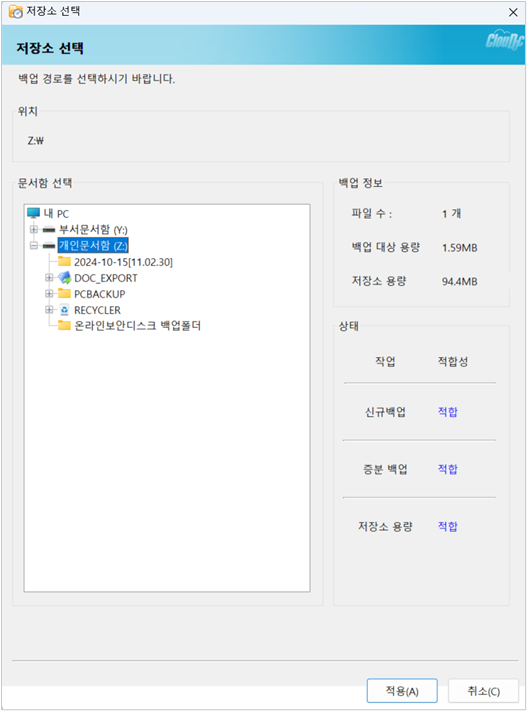Image resolution: width=527 pixels, height=711 pixels.
Task: Click the PCBACKUP folder icon
Action: (64, 293)
